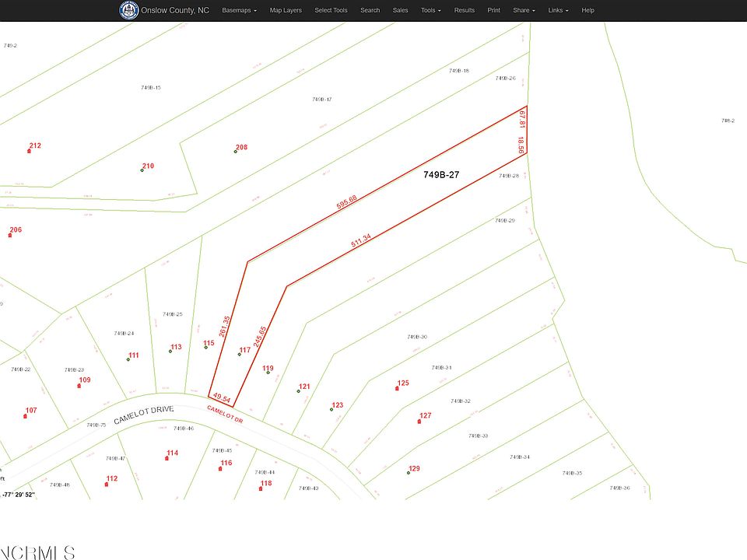
Task: Open the Share dropdown
Action: pos(524,10)
